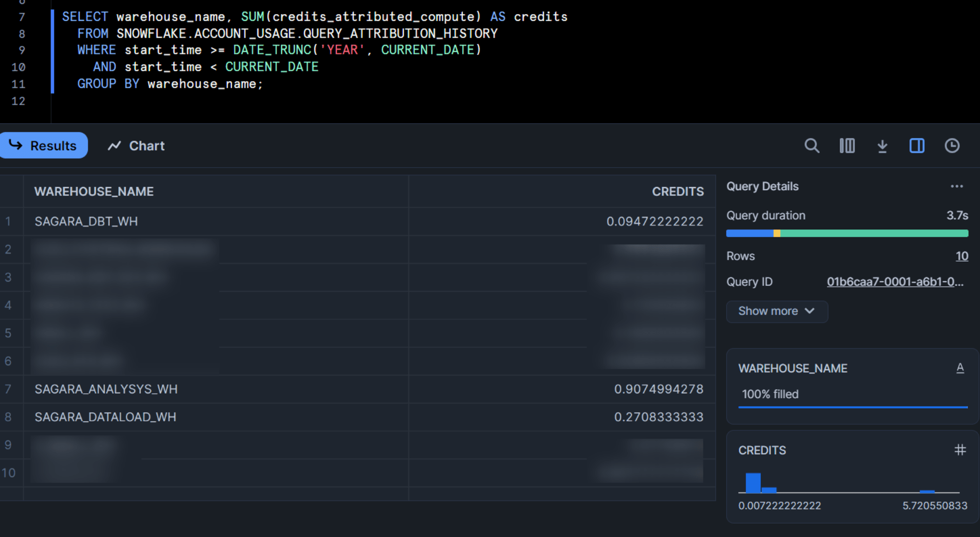
Task: Click the Query ID hyperlink
Action: click(x=895, y=281)
